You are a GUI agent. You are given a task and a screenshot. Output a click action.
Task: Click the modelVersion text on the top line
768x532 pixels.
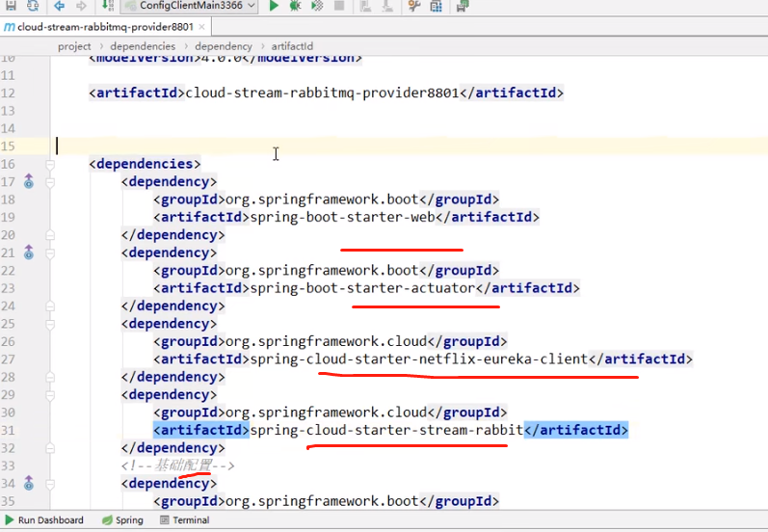click(225, 59)
